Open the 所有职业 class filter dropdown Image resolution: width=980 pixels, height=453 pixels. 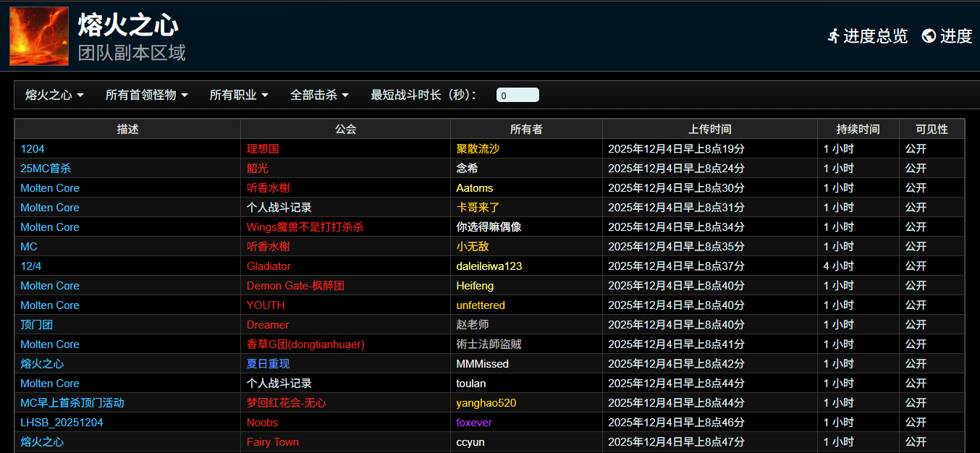[x=239, y=95]
